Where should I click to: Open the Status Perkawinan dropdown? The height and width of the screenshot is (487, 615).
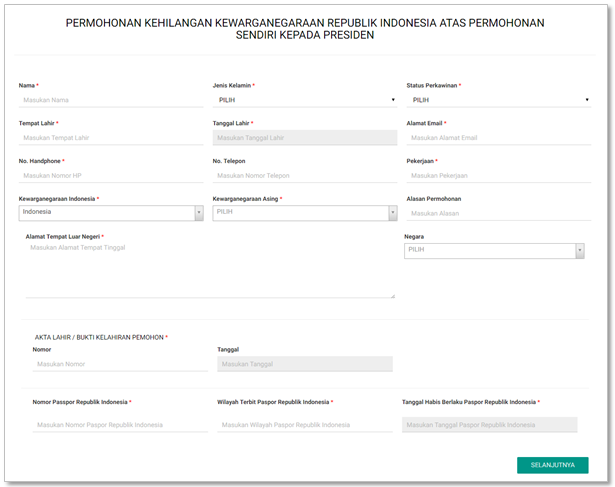497,100
